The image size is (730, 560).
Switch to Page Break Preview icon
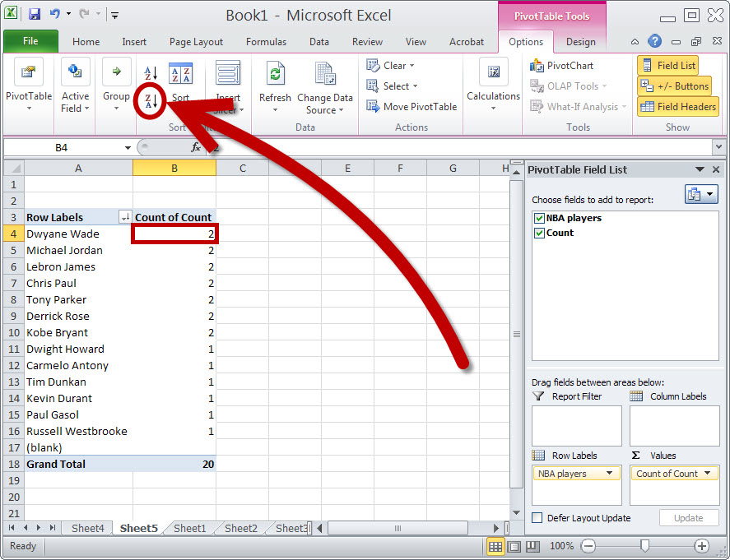tap(532, 546)
